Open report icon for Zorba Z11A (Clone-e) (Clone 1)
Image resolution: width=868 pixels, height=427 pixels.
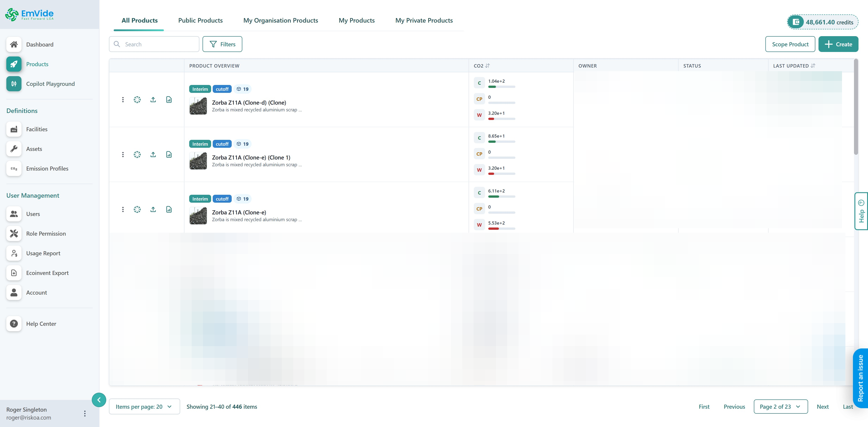pos(169,155)
